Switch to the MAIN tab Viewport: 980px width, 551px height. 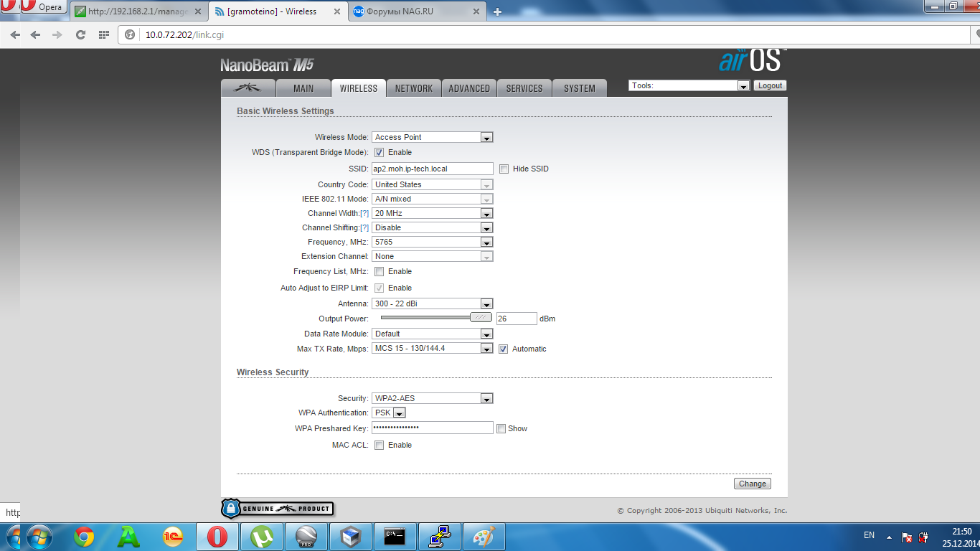[x=303, y=88]
